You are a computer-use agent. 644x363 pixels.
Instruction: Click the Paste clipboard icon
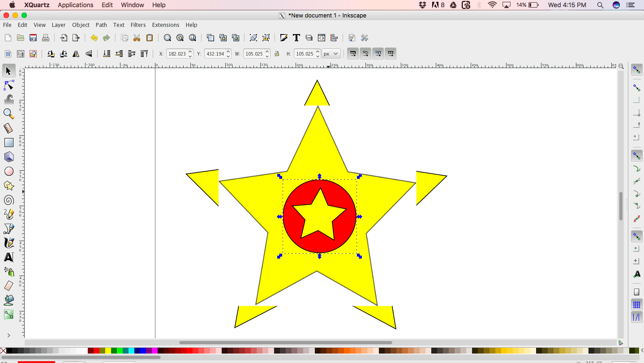[x=150, y=38]
